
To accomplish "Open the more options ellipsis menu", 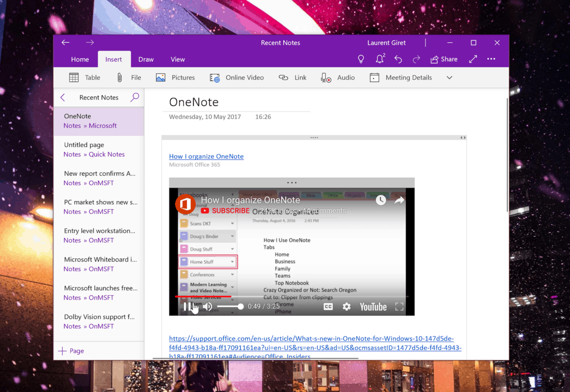I will click(x=491, y=59).
